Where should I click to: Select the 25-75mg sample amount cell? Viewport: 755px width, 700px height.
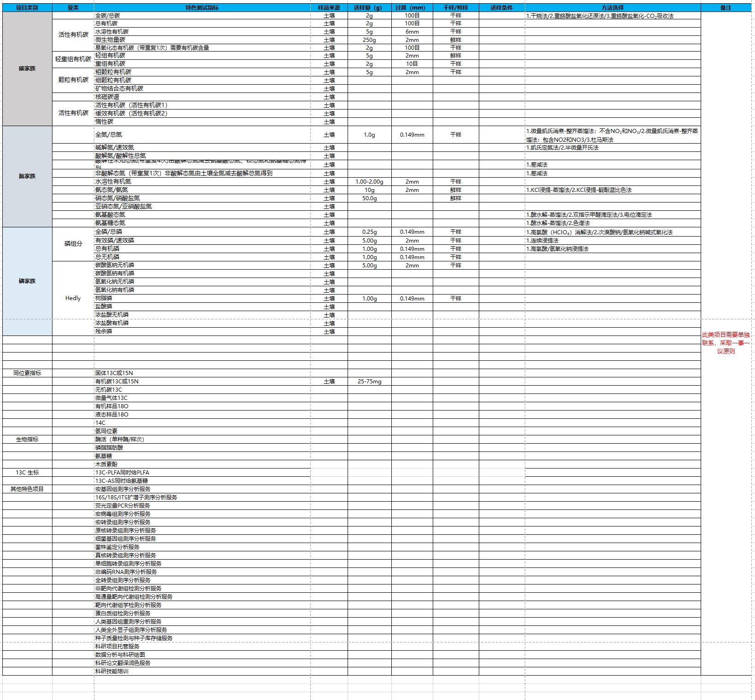(369, 382)
